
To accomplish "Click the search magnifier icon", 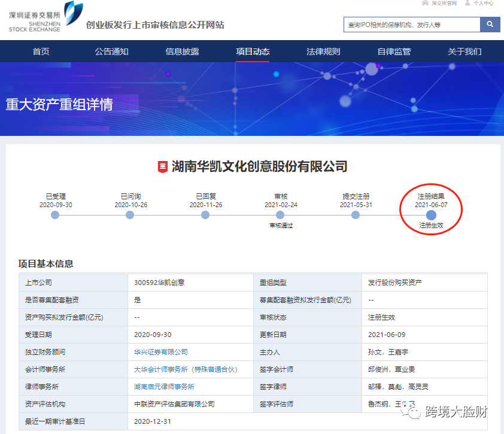I will pyautogui.click(x=491, y=25).
